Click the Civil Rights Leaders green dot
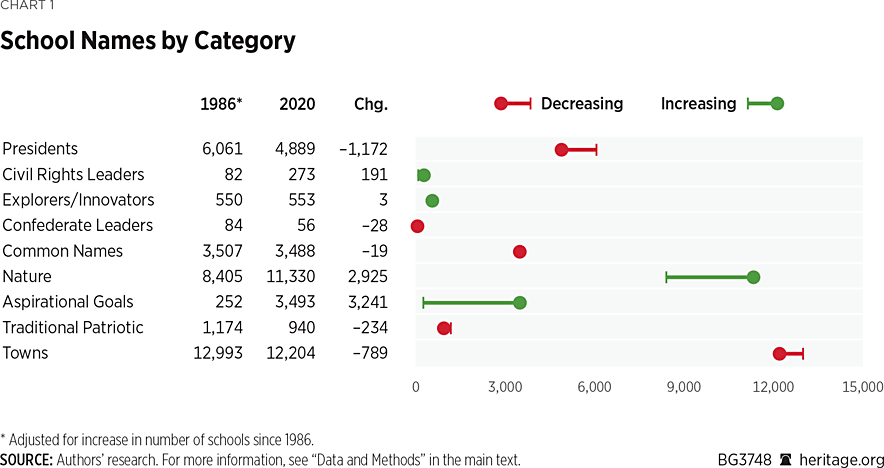 (423, 175)
